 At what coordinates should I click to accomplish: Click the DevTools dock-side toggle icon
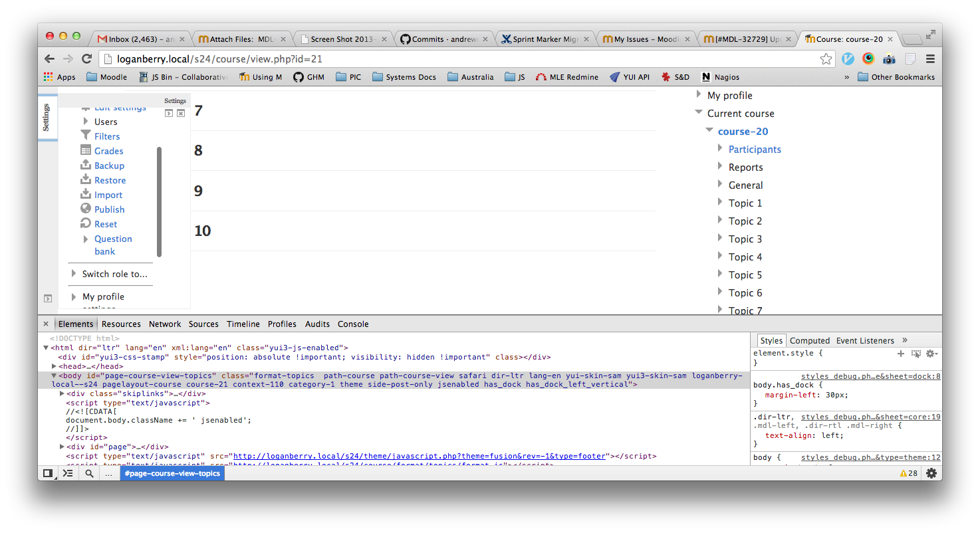pos(48,473)
